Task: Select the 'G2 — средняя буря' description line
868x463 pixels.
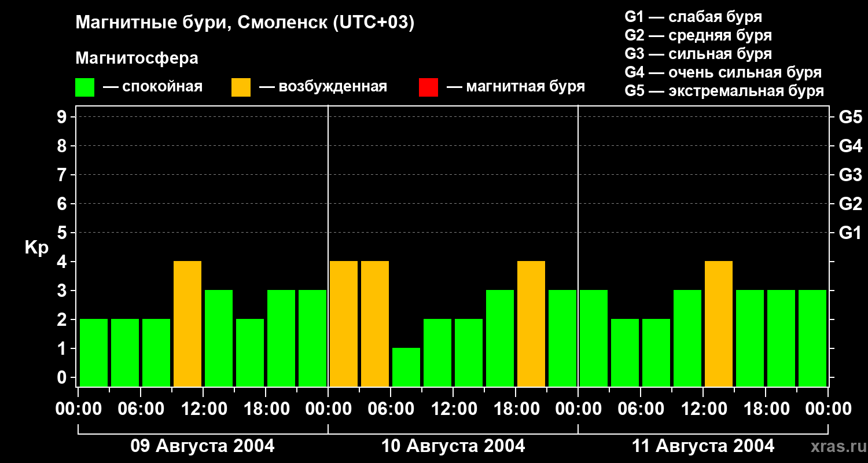Action: [698, 35]
